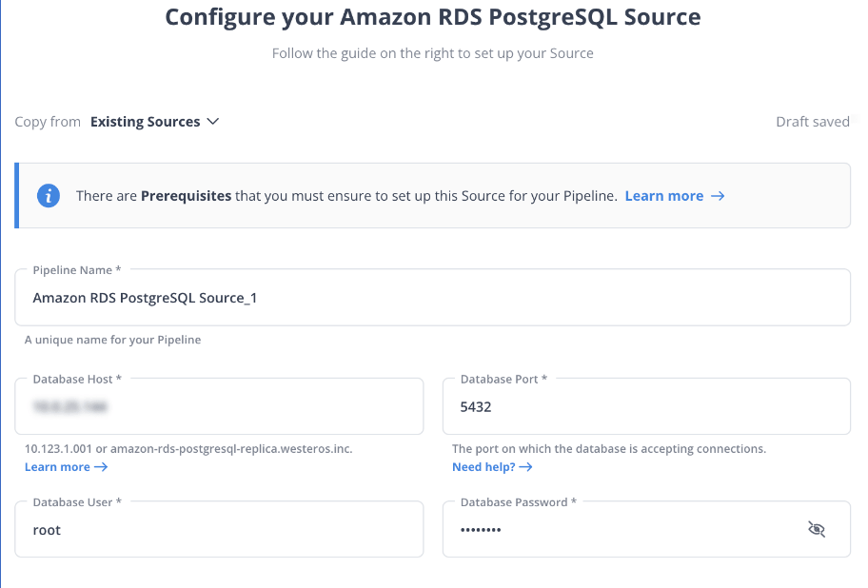Image resolution: width=868 pixels, height=588 pixels.
Task: Click the arrow icon after Prerequisites Learn more
Action: tap(718, 196)
